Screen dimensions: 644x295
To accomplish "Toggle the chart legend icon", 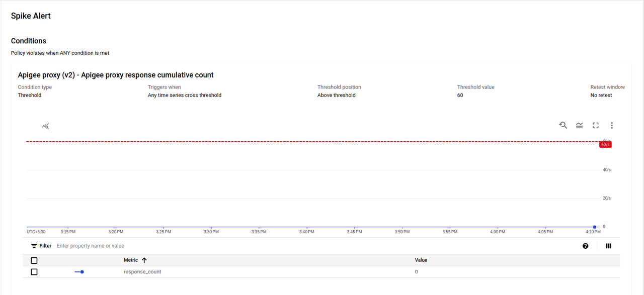I will pyautogui.click(x=579, y=126).
